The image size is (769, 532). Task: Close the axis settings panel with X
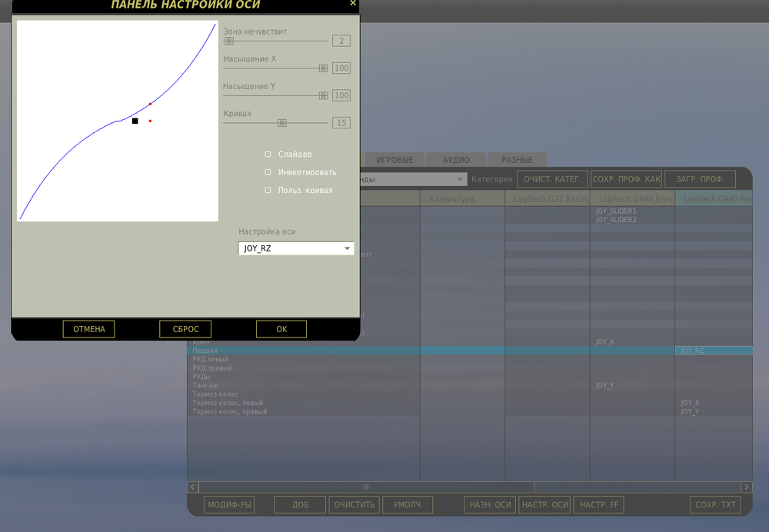[353, 3]
